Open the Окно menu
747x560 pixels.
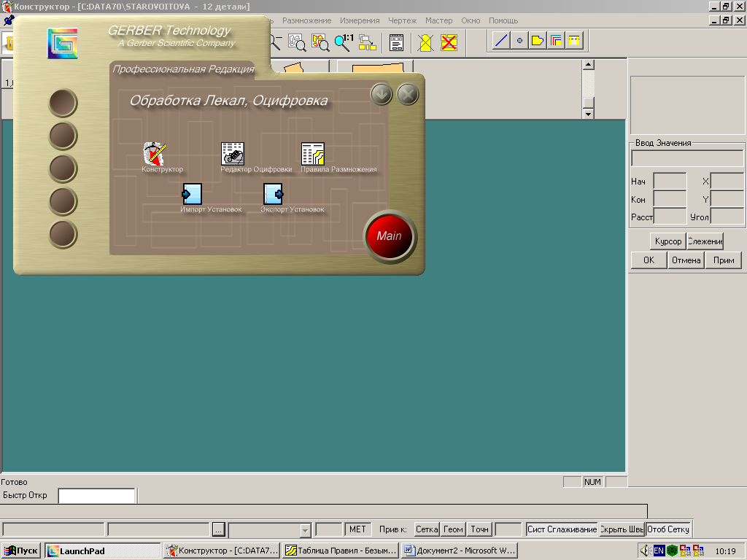point(471,20)
